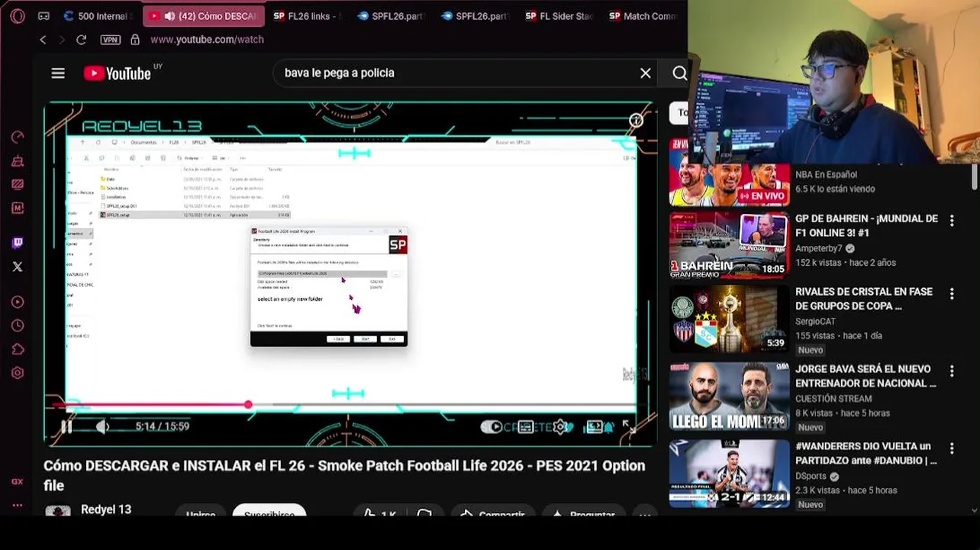Viewport: 980px width, 550px height.
Task: Open browser Settings gear in sidebar
Action: pyautogui.click(x=18, y=373)
